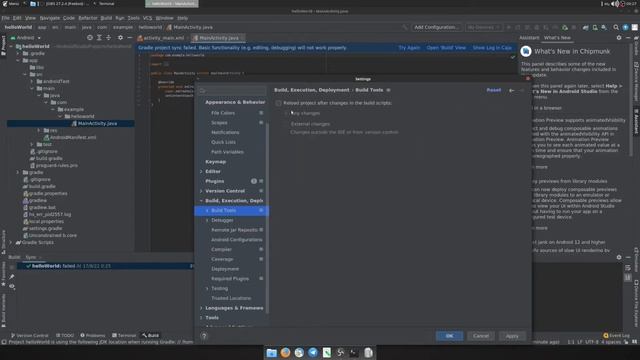Open Coverage settings page
640x360 pixels.
(x=222, y=259)
